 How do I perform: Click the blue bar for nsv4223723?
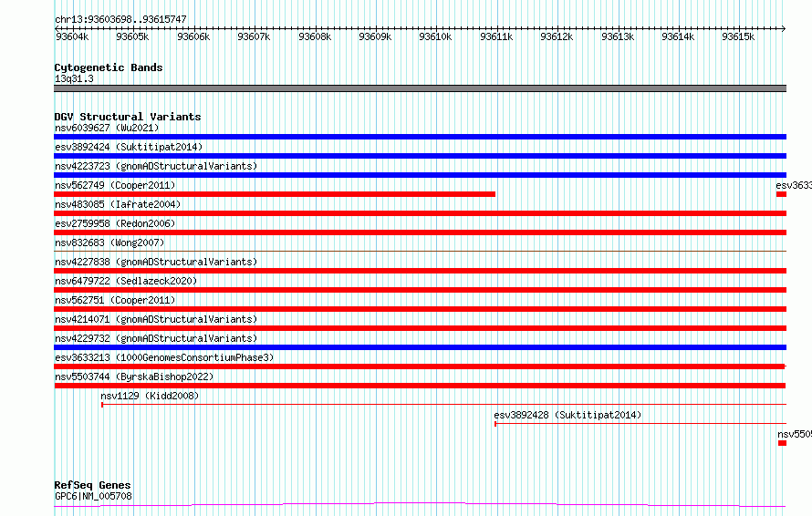pyautogui.click(x=420, y=175)
